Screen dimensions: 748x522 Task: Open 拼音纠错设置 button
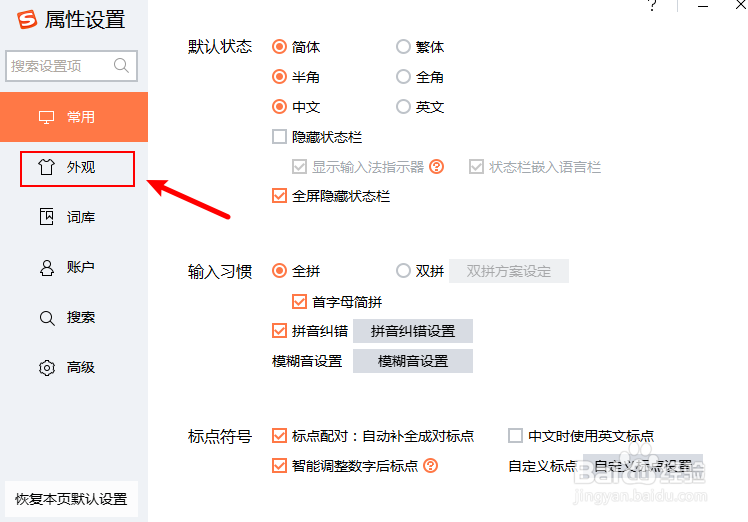tap(413, 331)
